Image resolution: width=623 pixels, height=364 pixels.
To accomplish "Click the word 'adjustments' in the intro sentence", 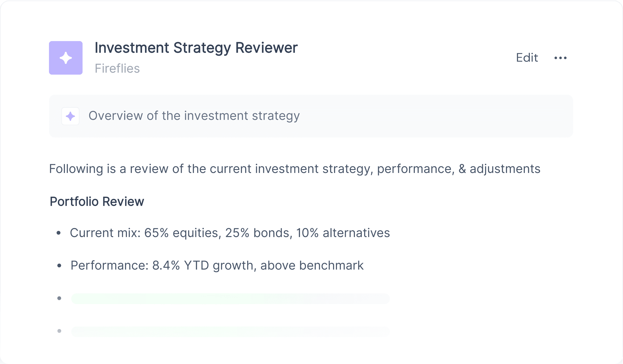I will tap(505, 169).
